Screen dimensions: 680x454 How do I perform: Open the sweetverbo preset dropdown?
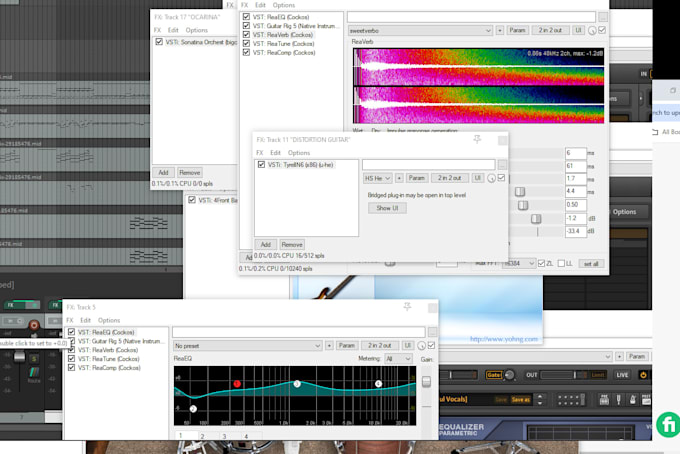pos(420,30)
